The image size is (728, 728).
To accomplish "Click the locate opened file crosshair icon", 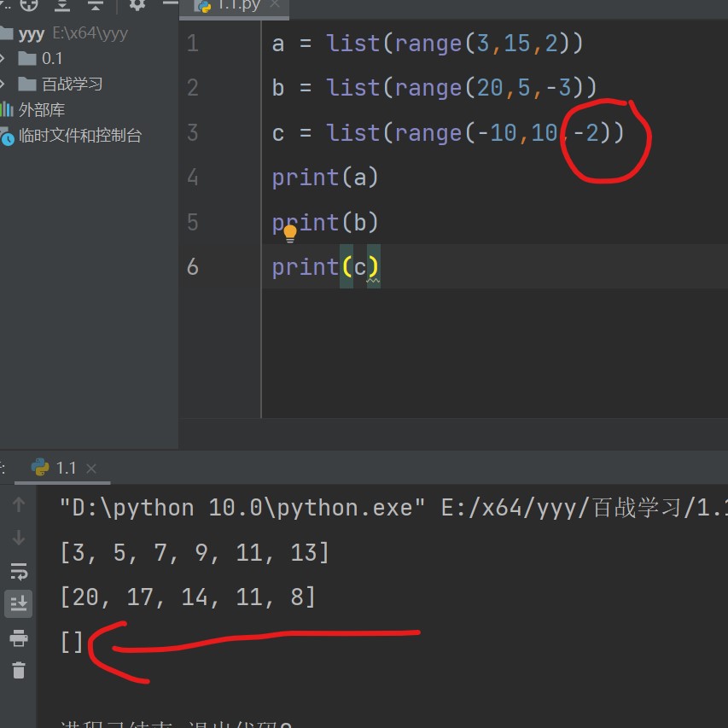I will click(x=29, y=4).
